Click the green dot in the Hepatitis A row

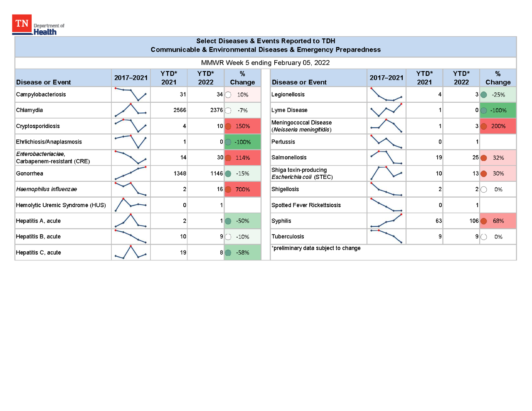(228, 221)
